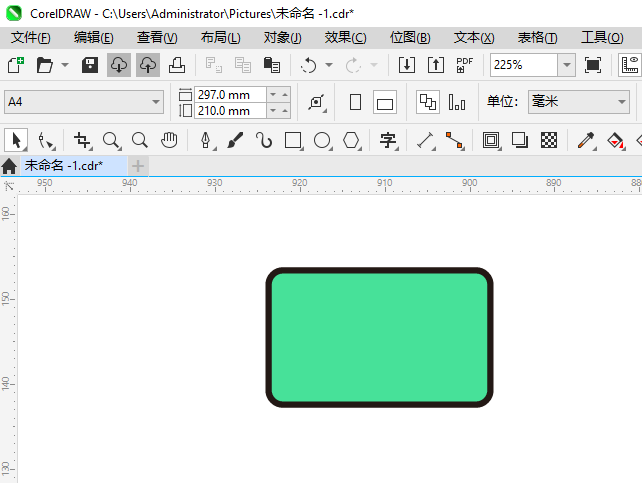Image resolution: width=642 pixels, height=483 pixels.
Task: Select the Polygon tool
Action: coord(351,140)
